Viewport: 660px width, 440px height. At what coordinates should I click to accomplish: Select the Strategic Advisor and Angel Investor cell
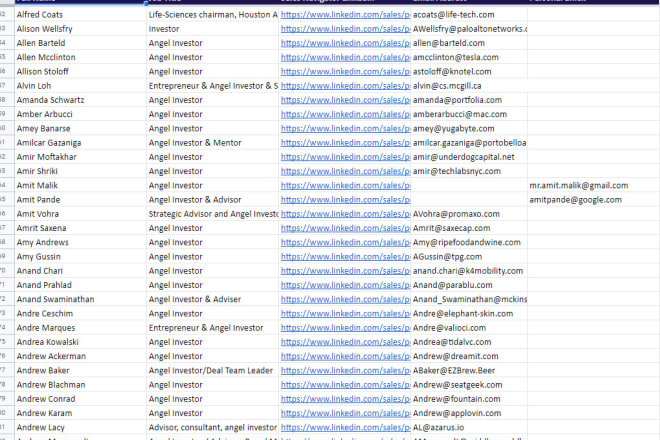pyautogui.click(x=212, y=214)
